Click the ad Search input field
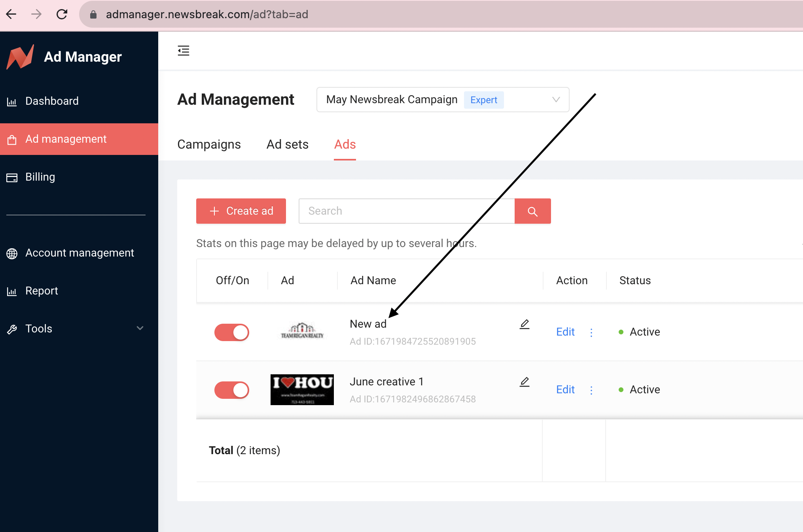The image size is (803, 532). click(407, 211)
